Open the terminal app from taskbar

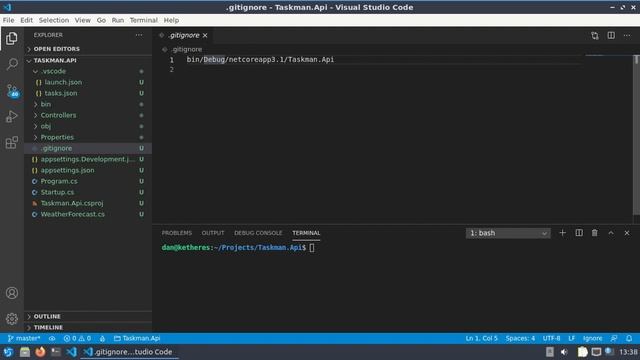point(56,351)
